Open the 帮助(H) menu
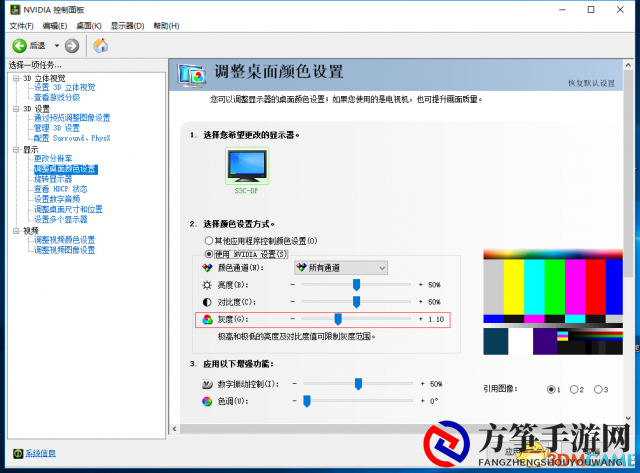The height and width of the screenshot is (473, 640). pos(166,26)
